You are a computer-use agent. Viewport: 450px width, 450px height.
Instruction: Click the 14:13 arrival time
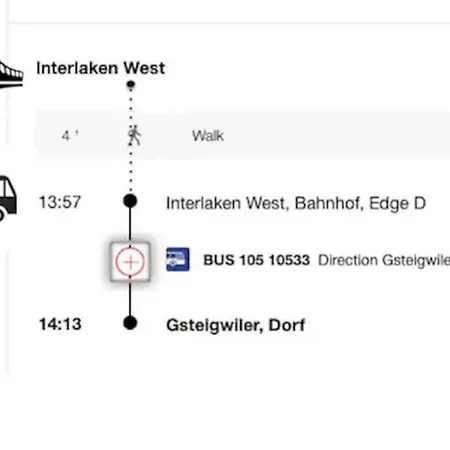click(x=60, y=324)
